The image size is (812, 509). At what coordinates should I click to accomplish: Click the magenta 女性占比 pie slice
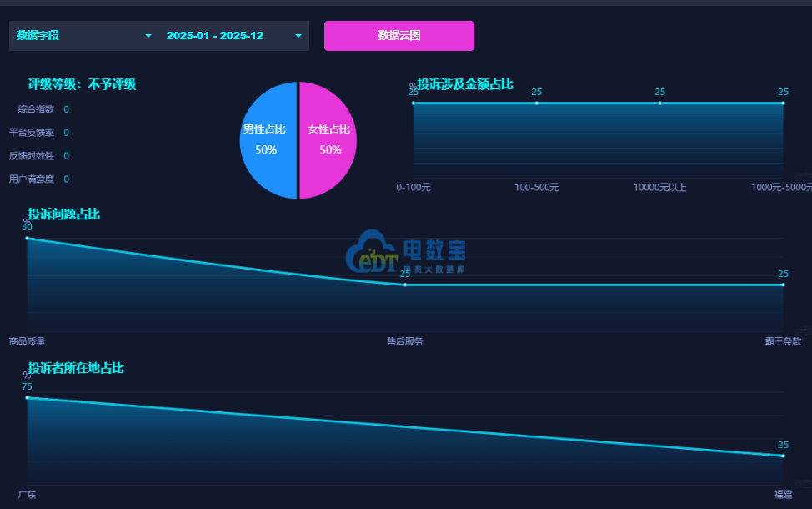point(329,140)
